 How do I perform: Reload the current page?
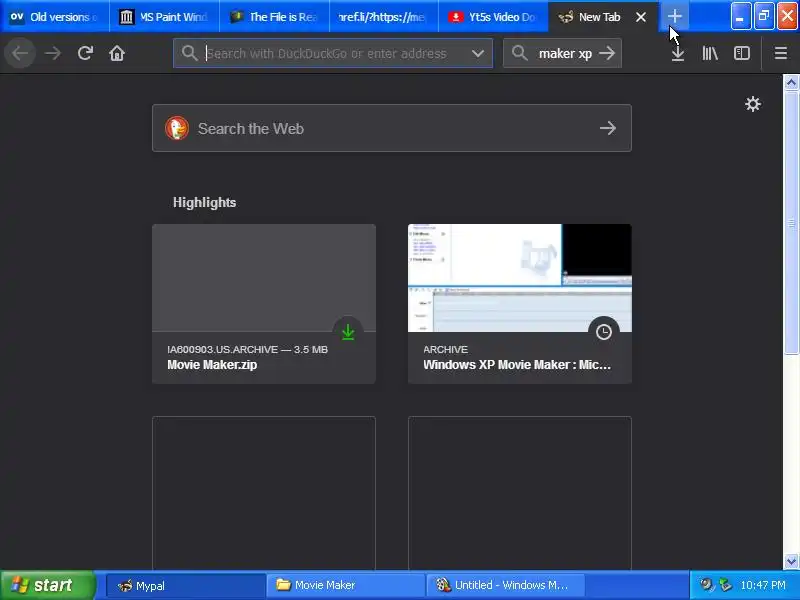(85, 53)
